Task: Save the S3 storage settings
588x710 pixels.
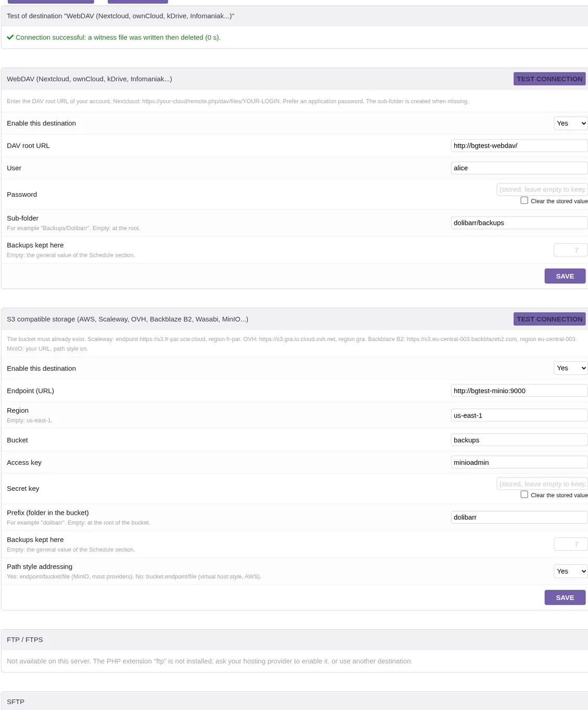Action: tap(565, 598)
